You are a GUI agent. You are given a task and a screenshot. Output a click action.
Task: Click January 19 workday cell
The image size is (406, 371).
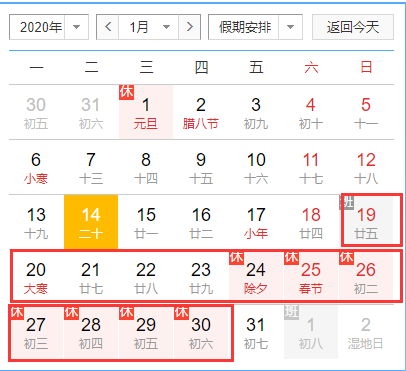tap(366, 222)
